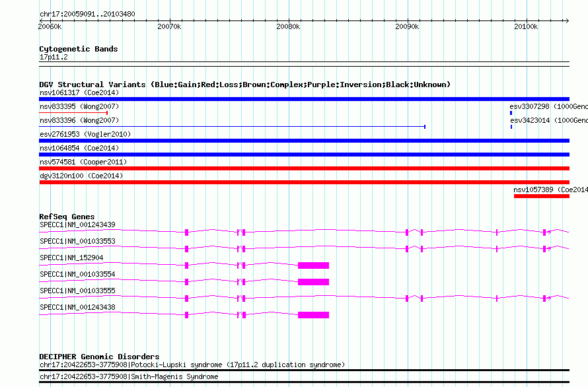Click the last exon arrow of NM_001033553
The height and width of the screenshot is (387, 588).
click(547, 249)
